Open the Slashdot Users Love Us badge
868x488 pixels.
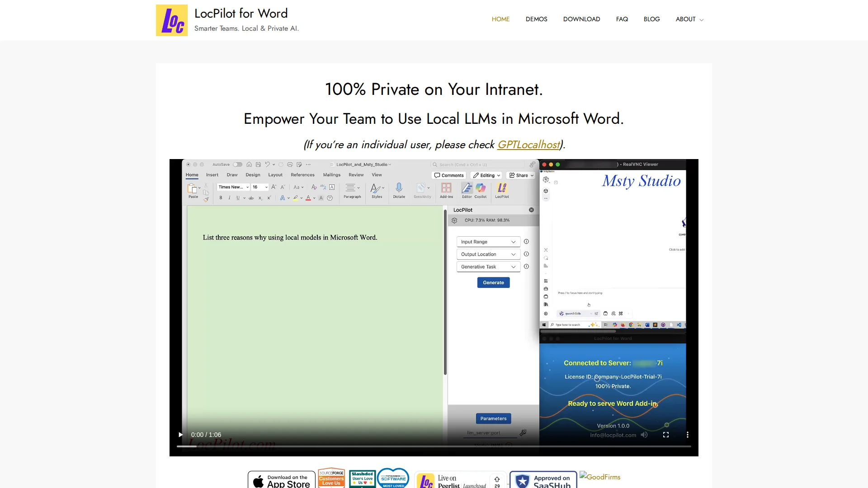click(x=362, y=479)
